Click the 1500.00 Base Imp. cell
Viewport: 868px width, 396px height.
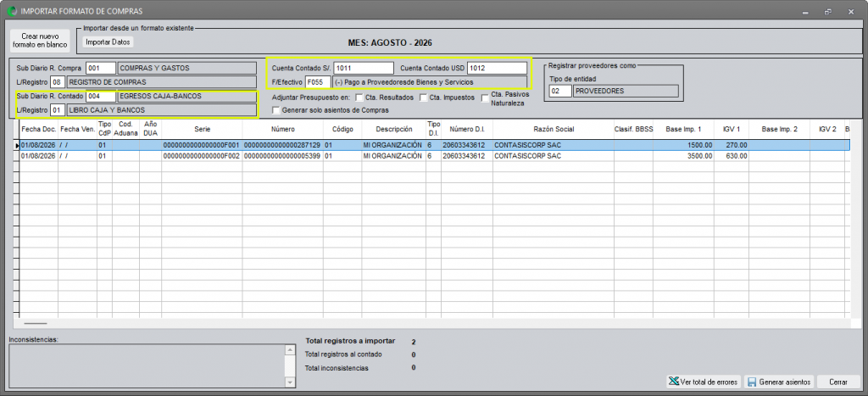click(x=684, y=145)
